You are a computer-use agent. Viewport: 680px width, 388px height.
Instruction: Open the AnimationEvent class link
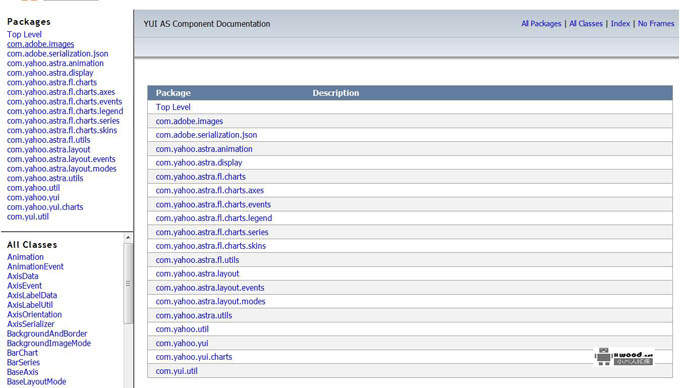(x=35, y=267)
